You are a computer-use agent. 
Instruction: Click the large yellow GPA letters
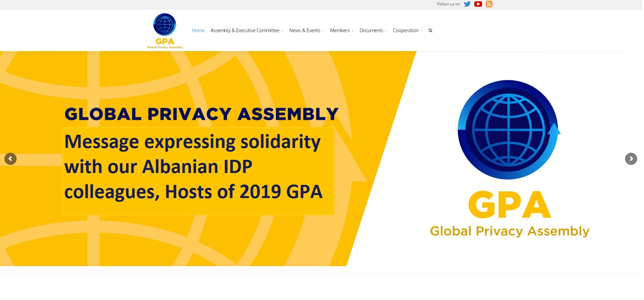tap(509, 205)
